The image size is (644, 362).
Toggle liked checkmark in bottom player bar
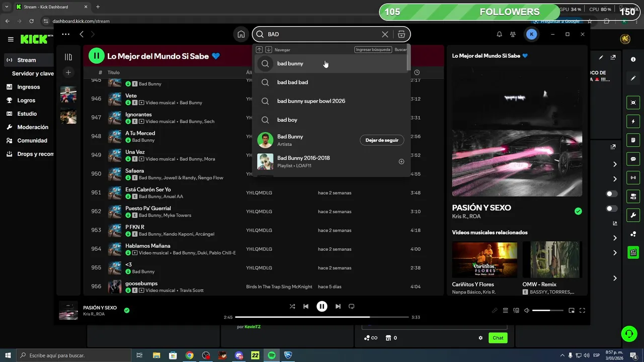click(x=127, y=310)
